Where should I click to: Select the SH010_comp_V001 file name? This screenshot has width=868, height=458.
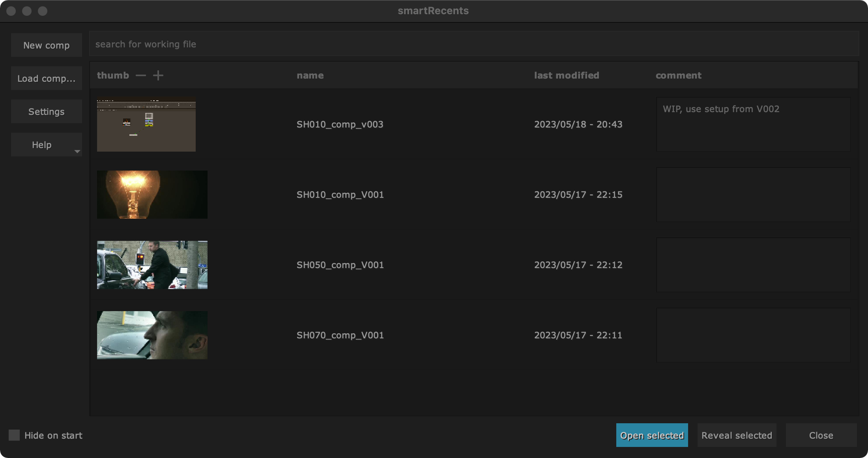(340, 195)
